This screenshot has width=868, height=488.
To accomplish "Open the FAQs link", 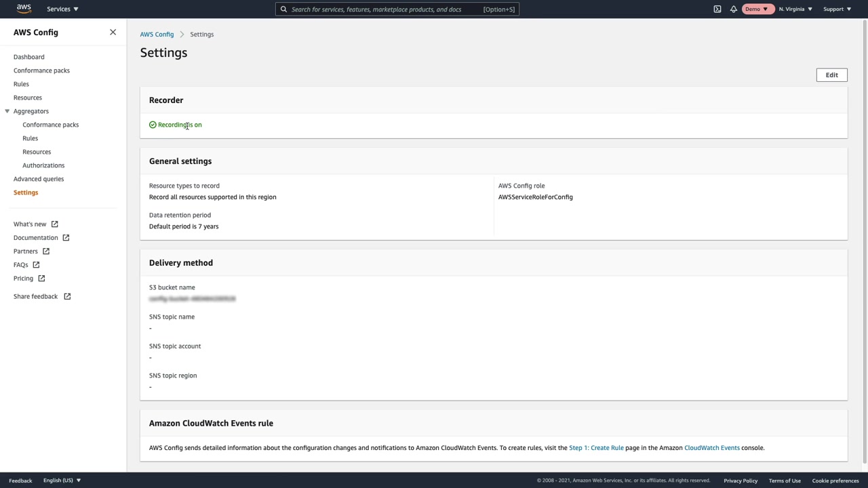I will (x=20, y=265).
